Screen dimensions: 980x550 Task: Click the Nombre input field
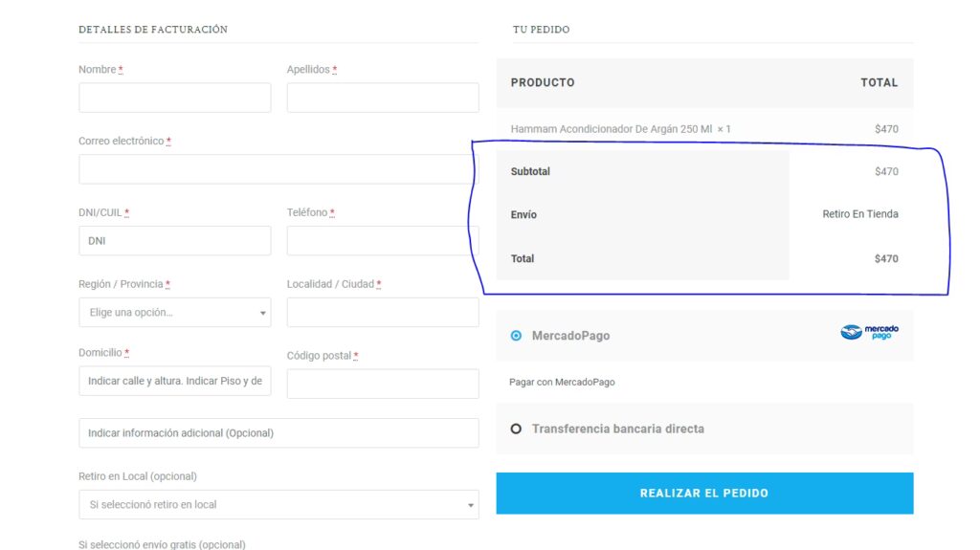[174, 98]
